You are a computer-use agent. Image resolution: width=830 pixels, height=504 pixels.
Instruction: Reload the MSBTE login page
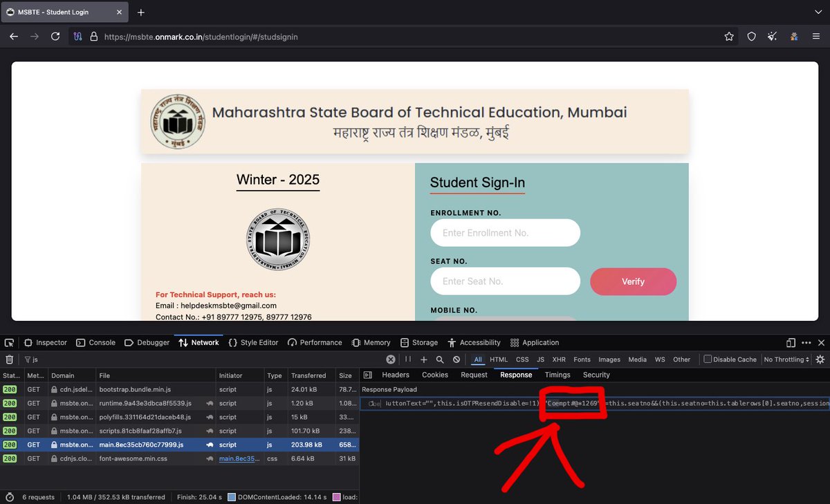coord(55,37)
